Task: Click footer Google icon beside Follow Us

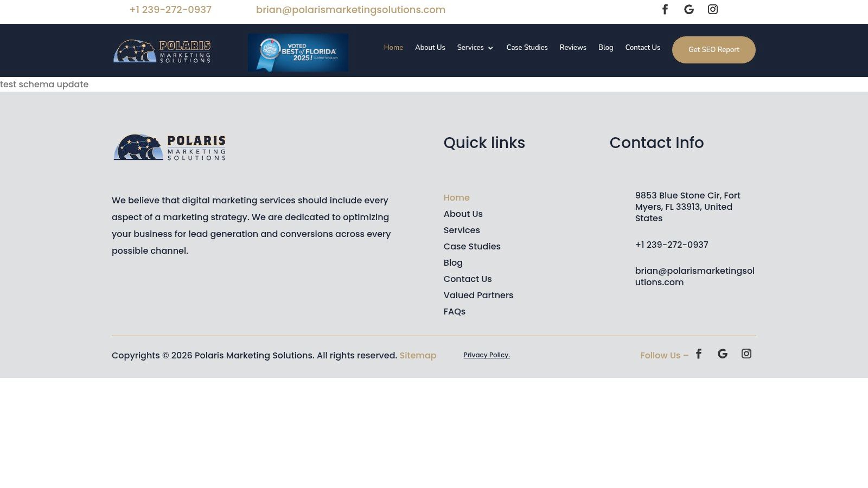Action: [x=723, y=354]
